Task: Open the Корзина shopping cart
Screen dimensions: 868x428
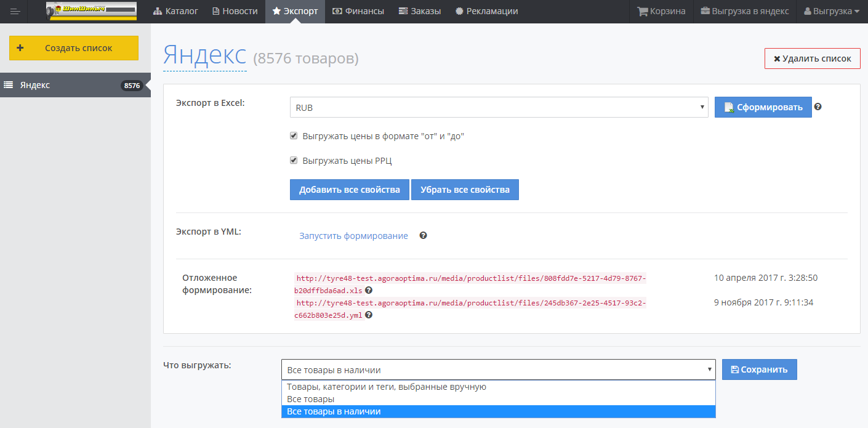Action: (661, 11)
